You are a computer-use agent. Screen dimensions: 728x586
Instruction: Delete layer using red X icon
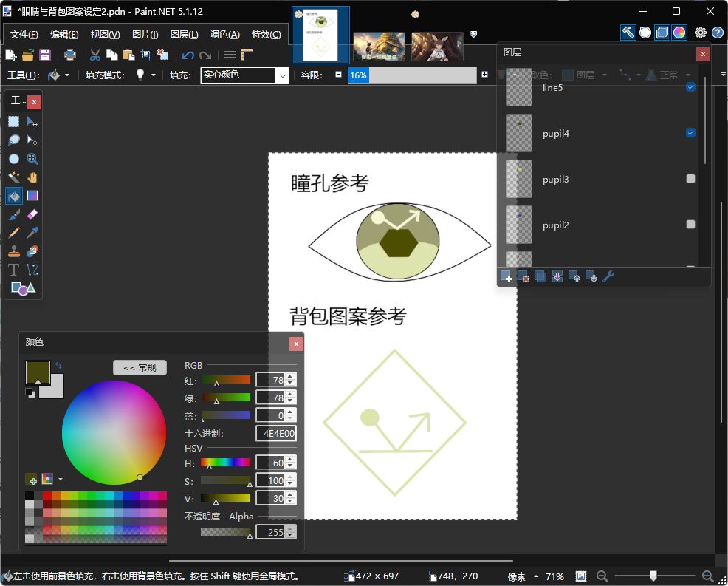tap(523, 277)
